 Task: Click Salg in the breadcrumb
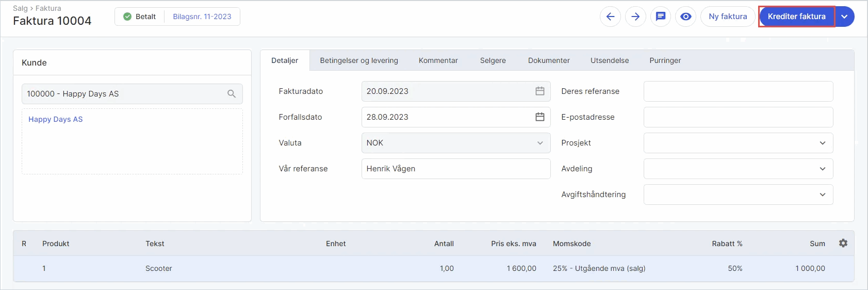[20, 8]
